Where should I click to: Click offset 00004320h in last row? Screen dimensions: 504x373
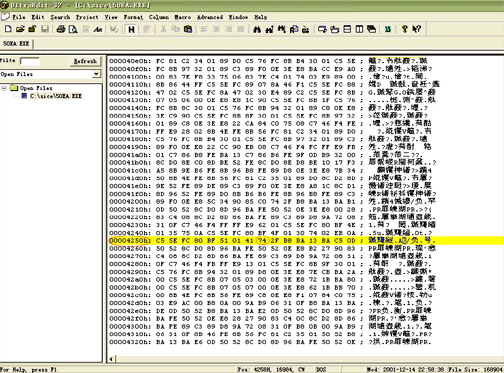pos(130,342)
